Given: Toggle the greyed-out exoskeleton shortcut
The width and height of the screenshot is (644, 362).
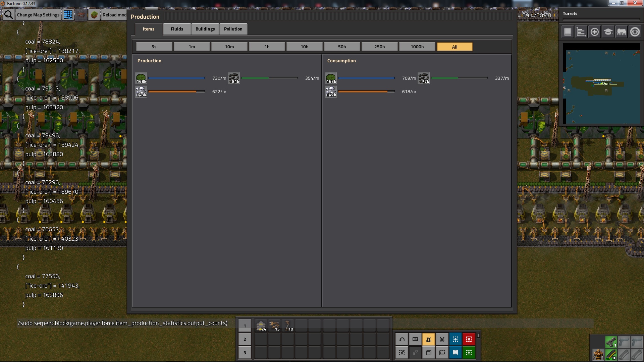Looking at the screenshot, I should (x=415, y=353).
